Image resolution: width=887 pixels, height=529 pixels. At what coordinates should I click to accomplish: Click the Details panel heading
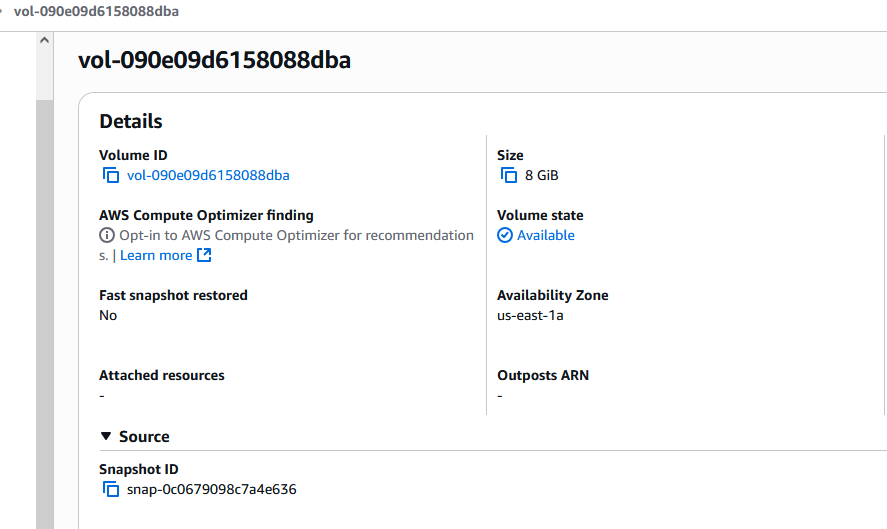point(131,121)
